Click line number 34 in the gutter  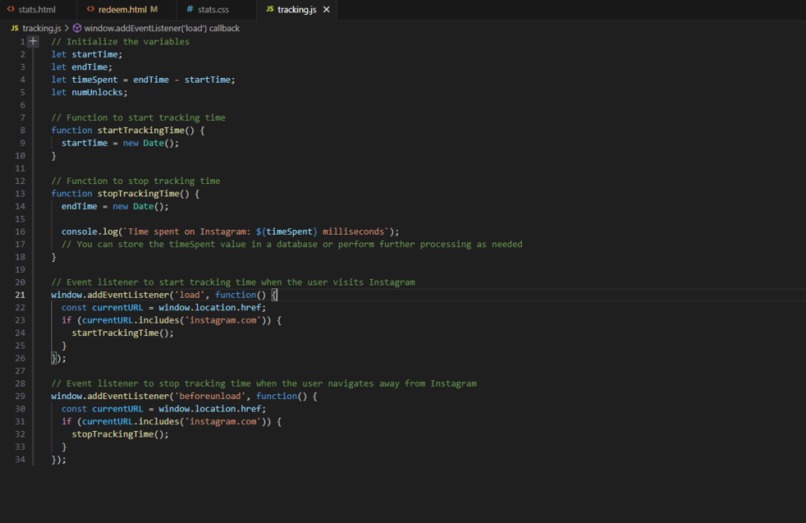click(20, 459)
